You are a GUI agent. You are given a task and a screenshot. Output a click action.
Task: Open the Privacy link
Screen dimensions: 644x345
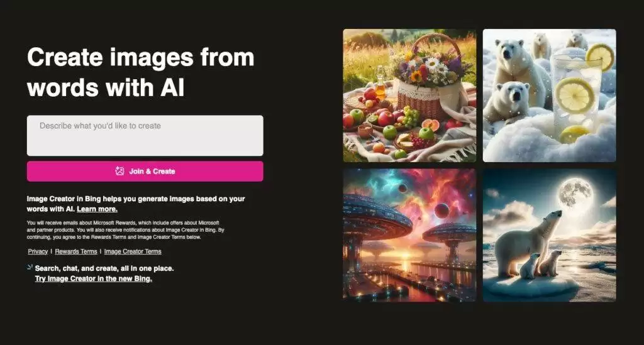click(x=38, y=251)
